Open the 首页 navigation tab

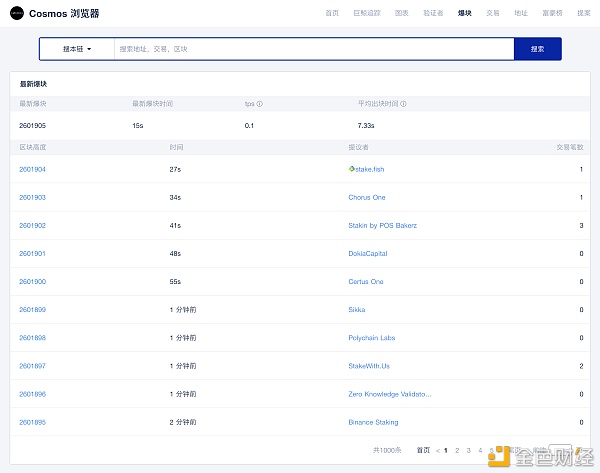332,13
